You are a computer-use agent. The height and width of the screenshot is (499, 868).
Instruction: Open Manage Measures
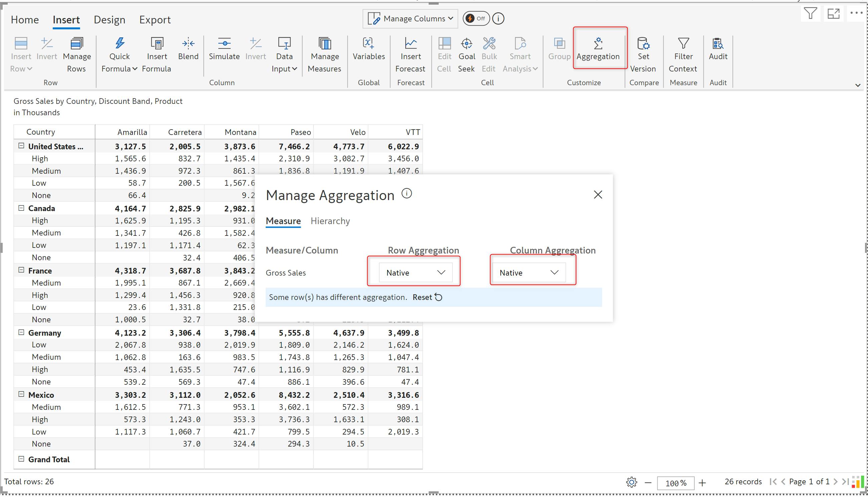point(324,54)
